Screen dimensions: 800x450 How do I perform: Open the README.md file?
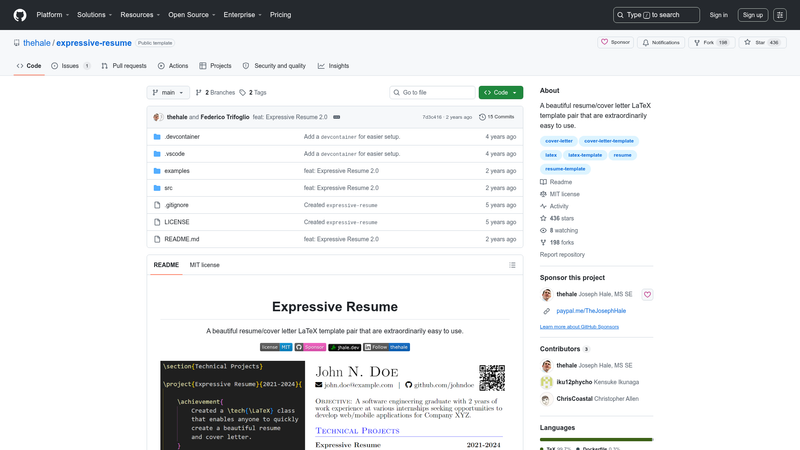(182, 239)
